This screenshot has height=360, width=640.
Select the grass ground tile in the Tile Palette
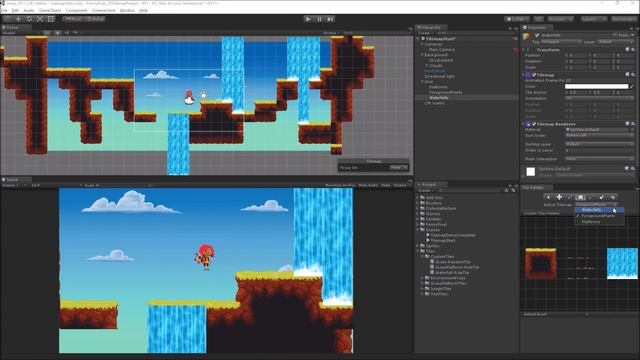(x=541, y=263)
